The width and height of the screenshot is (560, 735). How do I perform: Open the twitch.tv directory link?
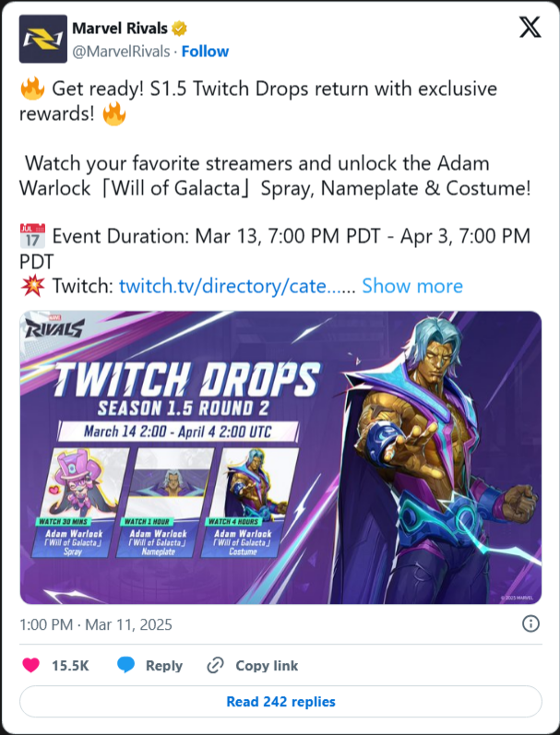[237, 286]
